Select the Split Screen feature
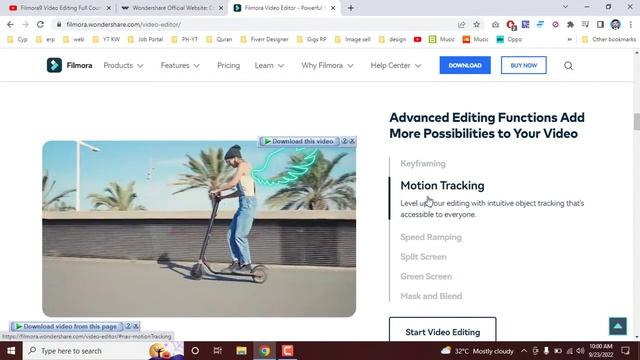The image size is (640, 360). (423, 256)
